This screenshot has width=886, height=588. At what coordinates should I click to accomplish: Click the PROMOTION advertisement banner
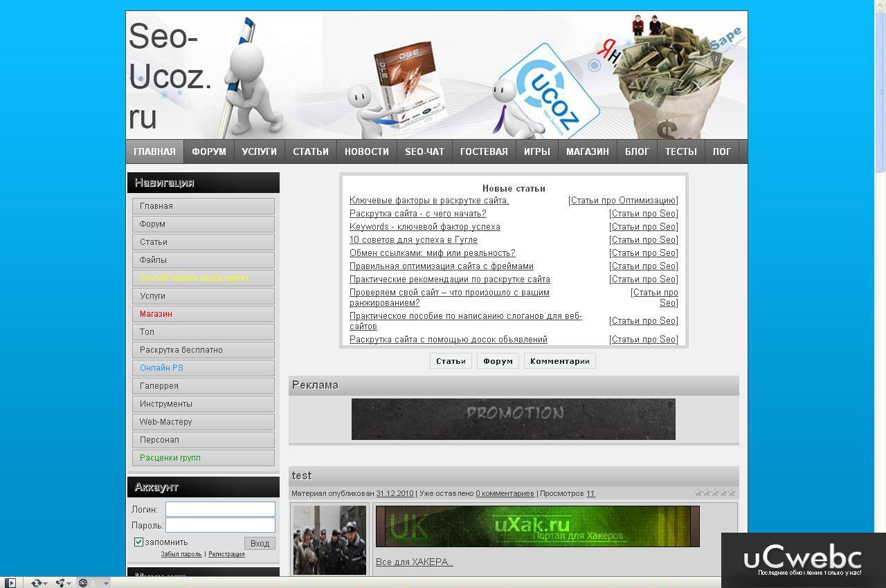(513, 419)
